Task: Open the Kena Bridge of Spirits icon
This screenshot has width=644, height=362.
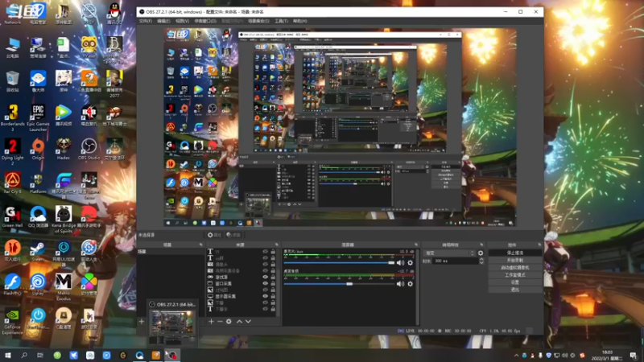Action: pyautogui.click(x=64, y=220)
